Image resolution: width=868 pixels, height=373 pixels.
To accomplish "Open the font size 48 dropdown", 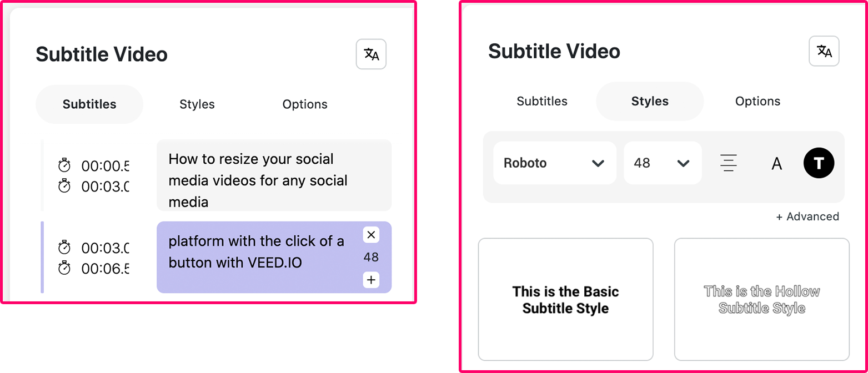I will click(x=663, y=163).
